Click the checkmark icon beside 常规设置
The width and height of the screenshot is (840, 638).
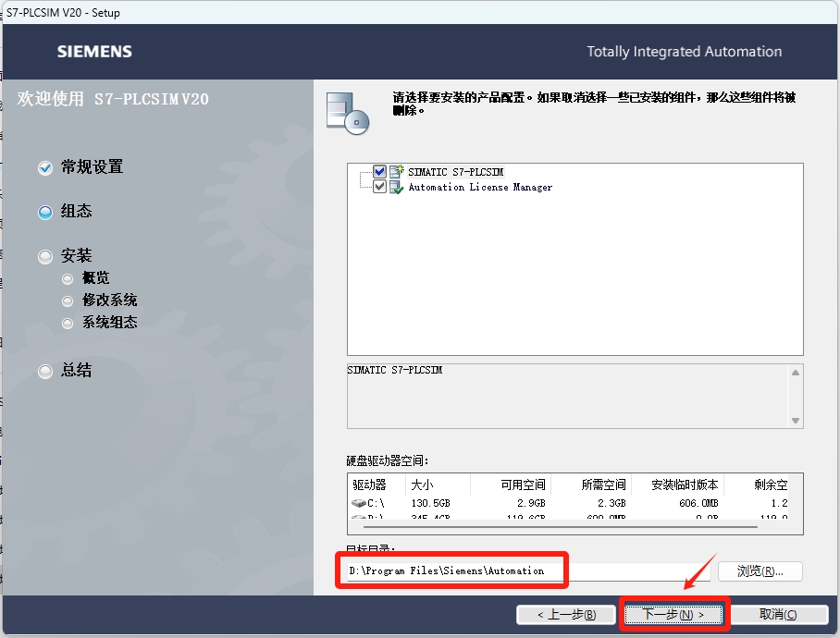(44, 167)
